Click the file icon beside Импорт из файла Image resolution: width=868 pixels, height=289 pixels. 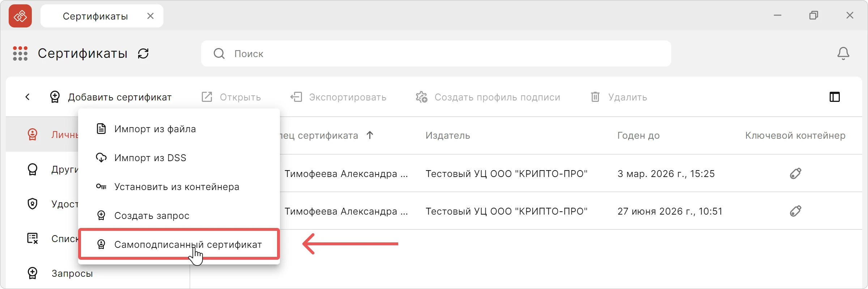[x=101, y=129]
